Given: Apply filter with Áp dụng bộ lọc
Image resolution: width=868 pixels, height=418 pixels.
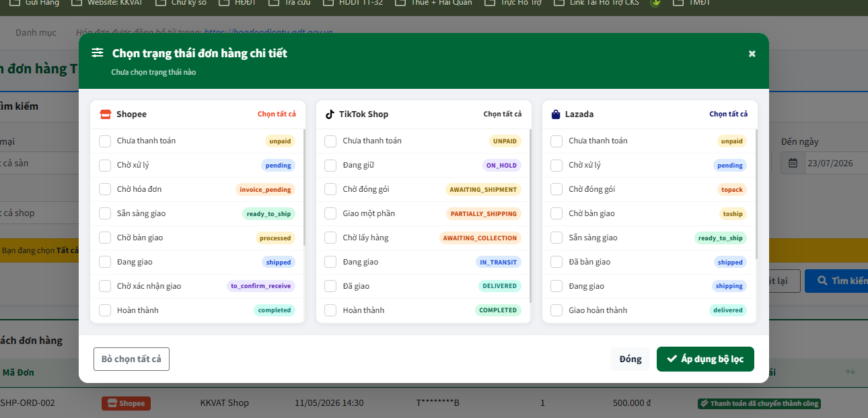Looking at the screenshot, I should coord(705,359).
